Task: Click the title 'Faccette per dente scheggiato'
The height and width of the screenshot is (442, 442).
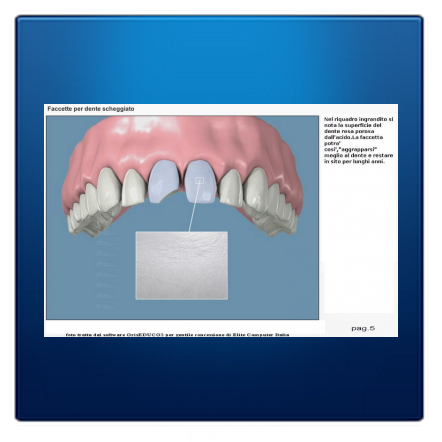Action: 91,109
